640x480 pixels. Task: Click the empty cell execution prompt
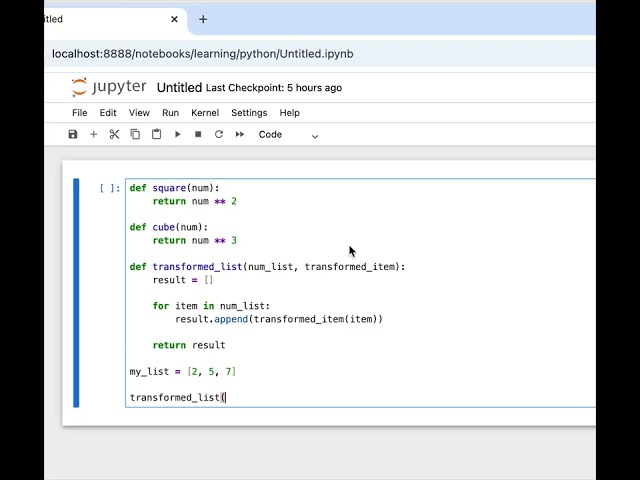click(110, 188)
